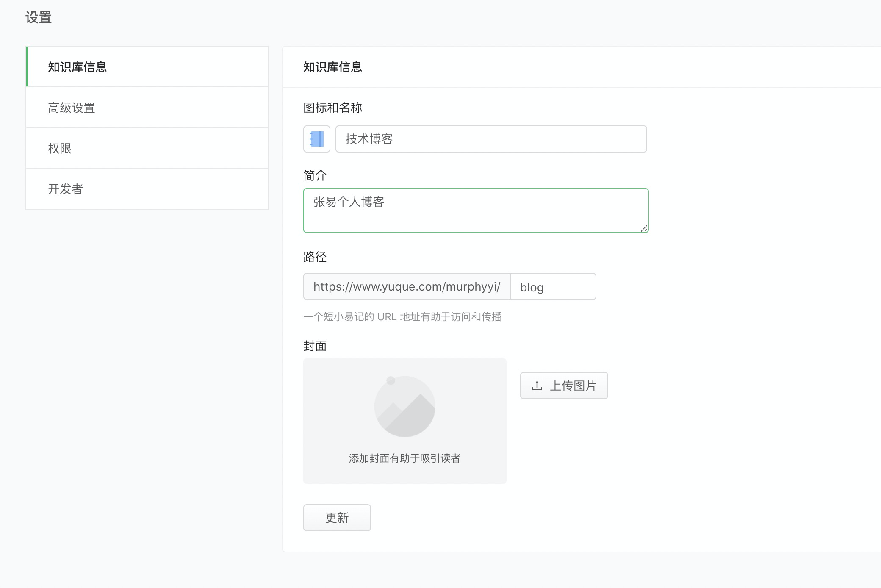Click the blue notebook knowledge base icon
Image resolution: width=881 pixels, height=588 pixels.
point(316,139)
